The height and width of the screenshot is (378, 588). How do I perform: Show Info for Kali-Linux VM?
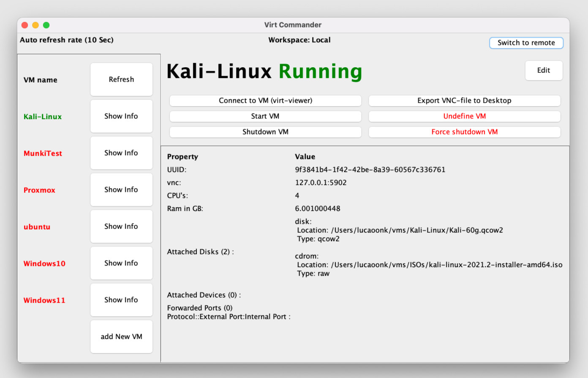tap(121, 116)
